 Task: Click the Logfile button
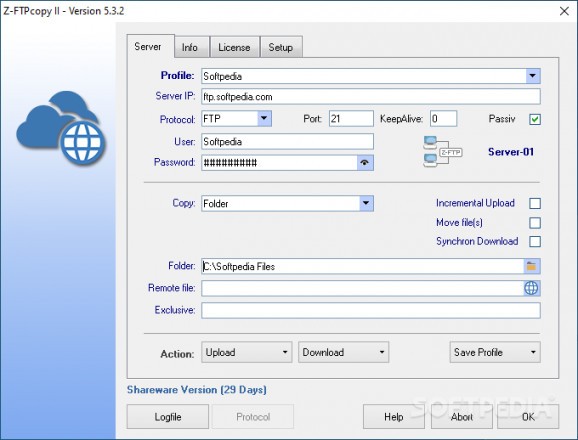coord(168,417)
